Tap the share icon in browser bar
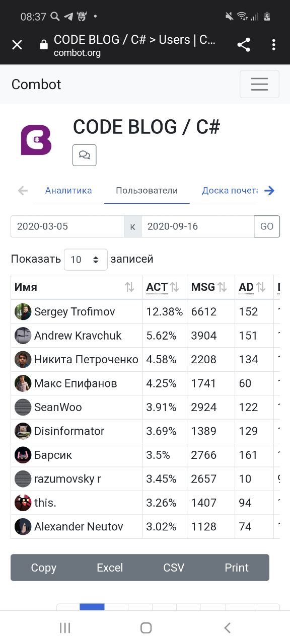Viewport: 290px width, 644px height. pos(244,45)
